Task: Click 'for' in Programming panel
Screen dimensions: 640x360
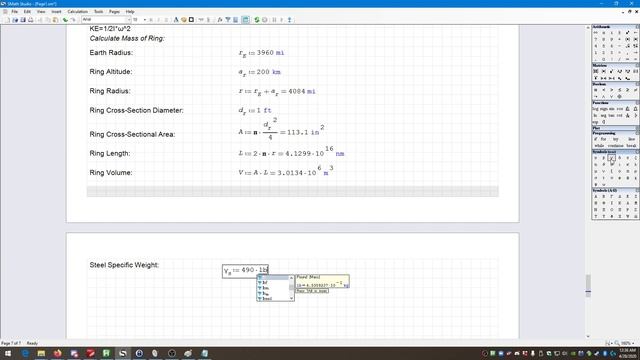Action: coord(603,139)
